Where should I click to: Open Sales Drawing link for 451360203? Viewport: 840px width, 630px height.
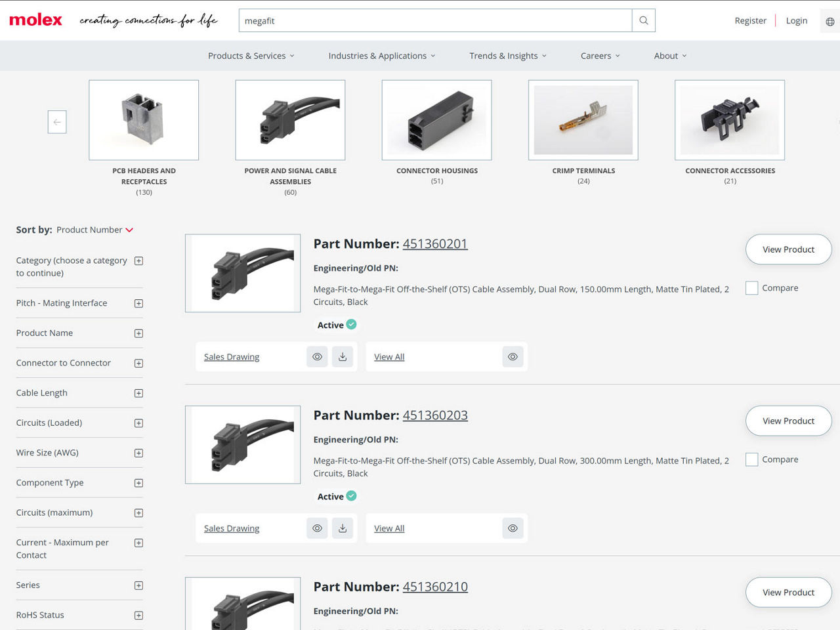(x=232, y=528)
